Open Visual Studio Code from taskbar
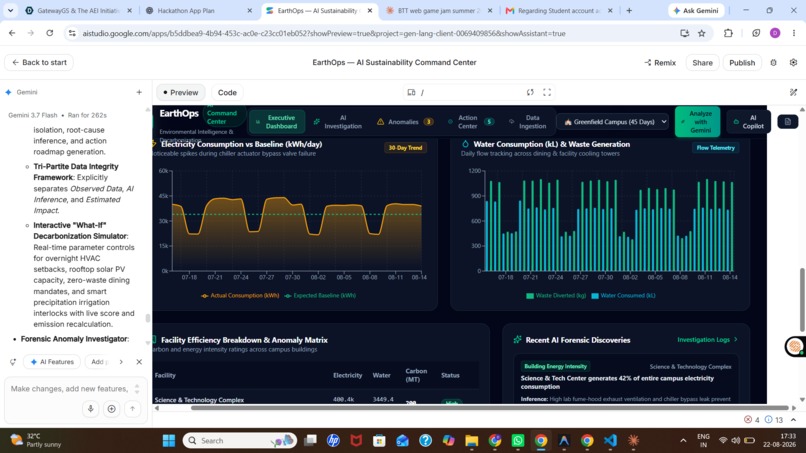This screenshot has height=453, width=806. [610, 441]
